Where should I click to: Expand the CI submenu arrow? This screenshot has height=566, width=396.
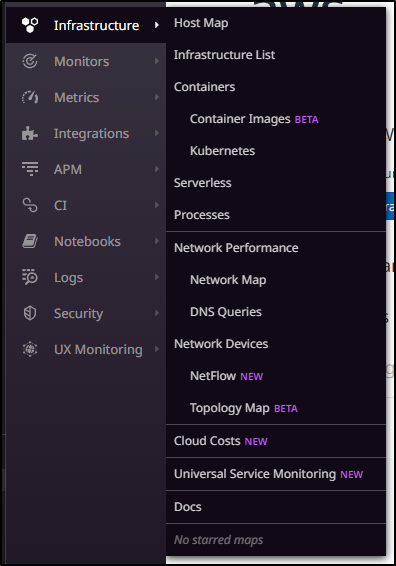point(157,205)
